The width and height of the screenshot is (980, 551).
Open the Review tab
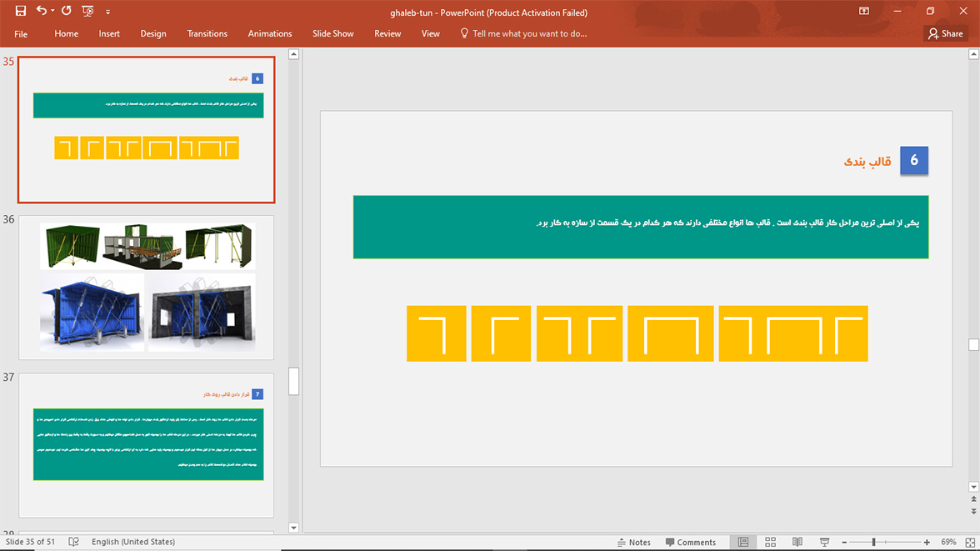(387, 34)
